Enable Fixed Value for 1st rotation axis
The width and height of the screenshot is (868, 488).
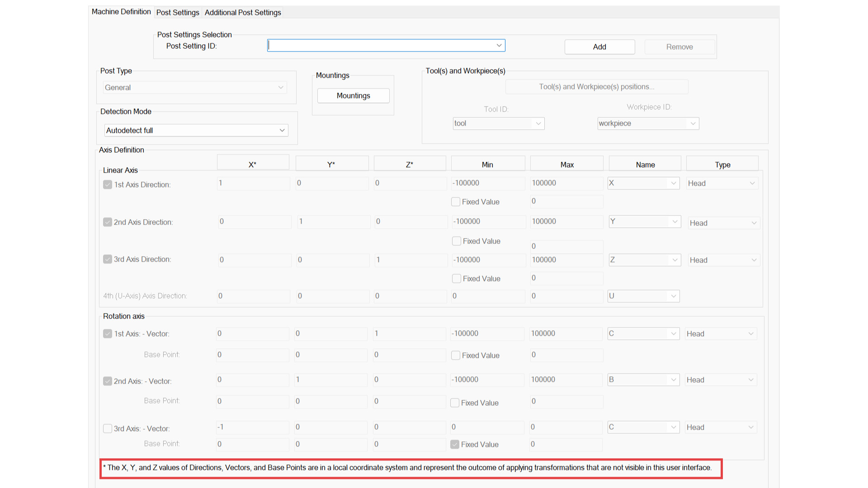(x=456, y=355)
